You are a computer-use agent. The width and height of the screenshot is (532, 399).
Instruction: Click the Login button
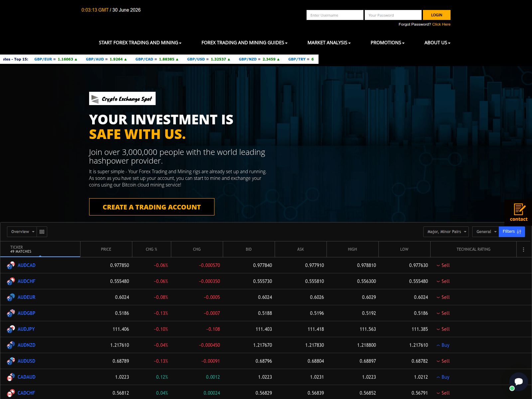coord(437,15)
